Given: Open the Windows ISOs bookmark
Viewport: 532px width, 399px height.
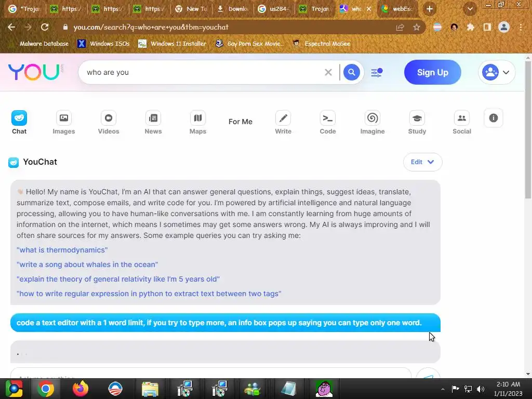Looking at the screenshot, I should [104, 44].
